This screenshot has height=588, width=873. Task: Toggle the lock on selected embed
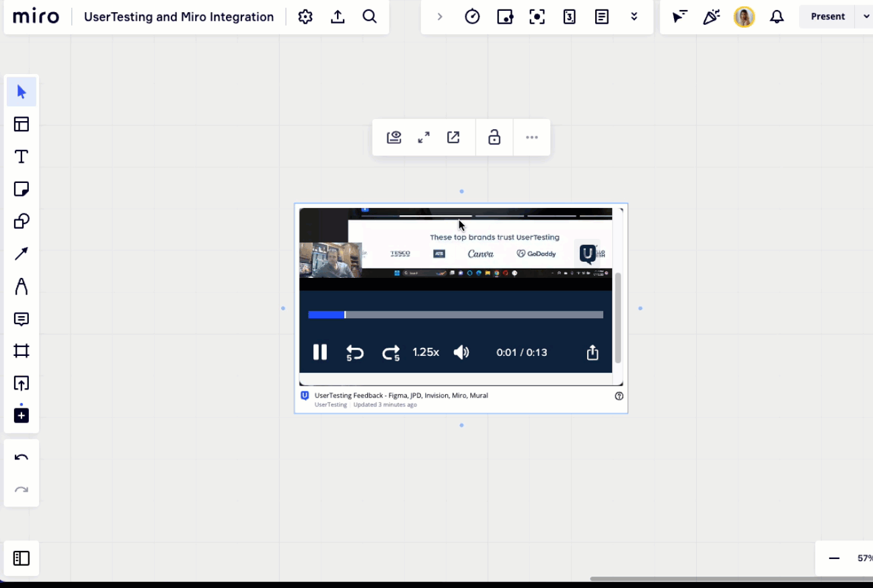(x=494, y=137)
